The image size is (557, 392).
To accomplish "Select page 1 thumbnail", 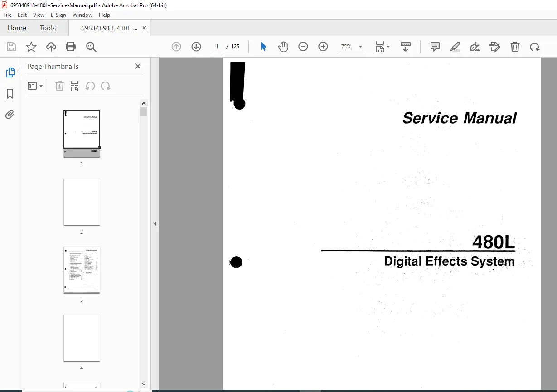I will click(x=82, y=134).
